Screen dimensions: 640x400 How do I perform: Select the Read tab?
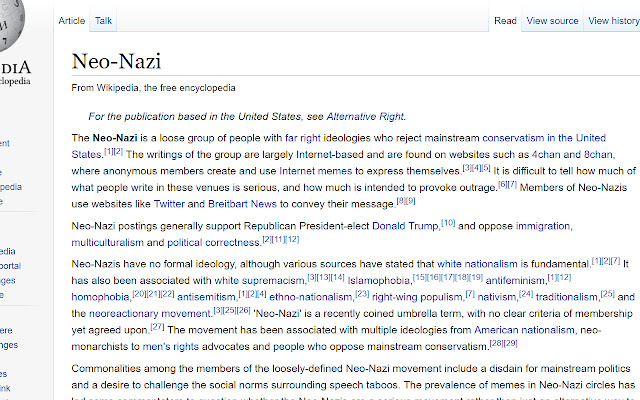[x=505, y=20]
